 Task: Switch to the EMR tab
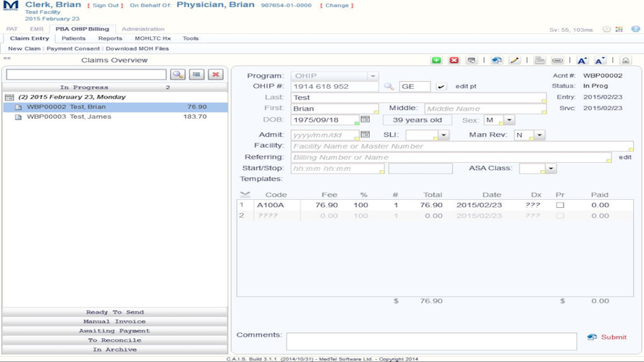37,29
